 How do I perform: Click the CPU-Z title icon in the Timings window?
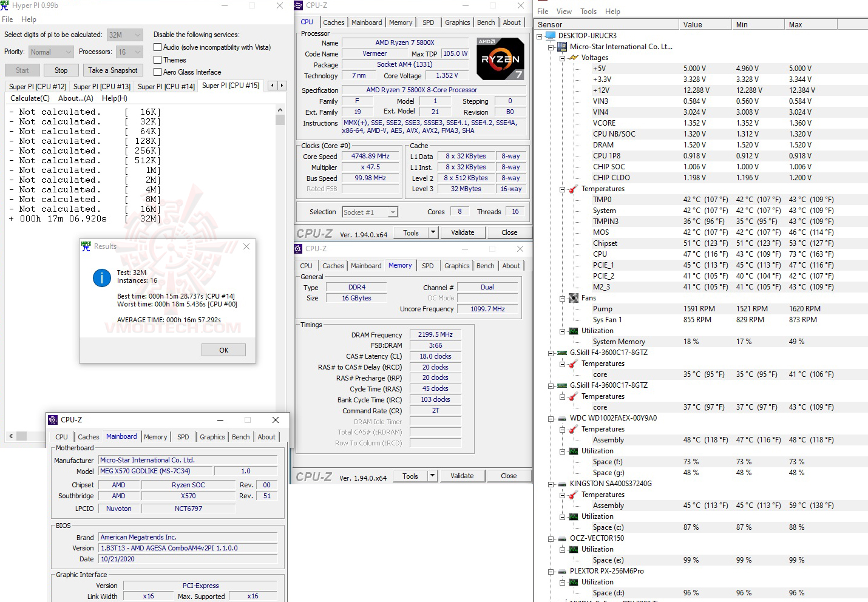point(298,249)
